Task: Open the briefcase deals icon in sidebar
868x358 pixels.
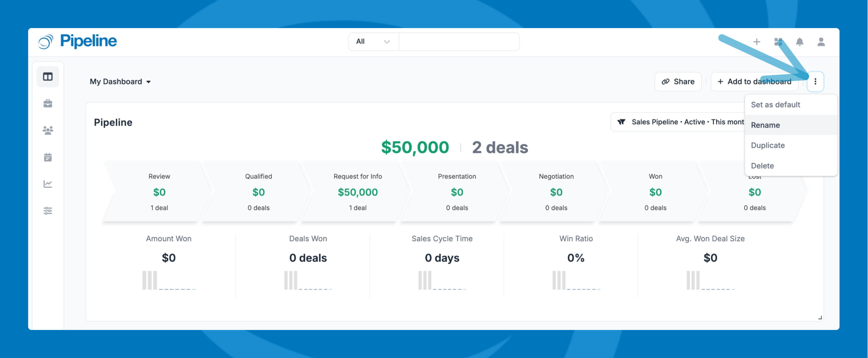Action: pos(48,104)
